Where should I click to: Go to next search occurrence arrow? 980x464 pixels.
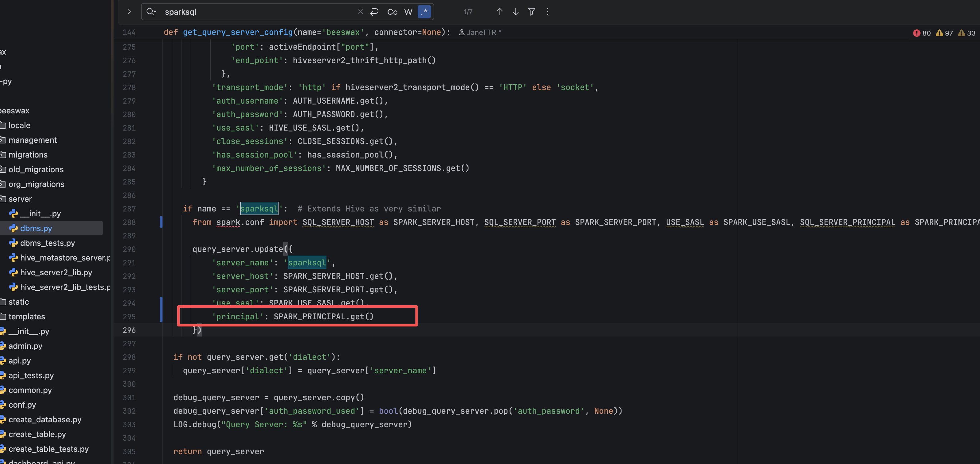(515, 12)
